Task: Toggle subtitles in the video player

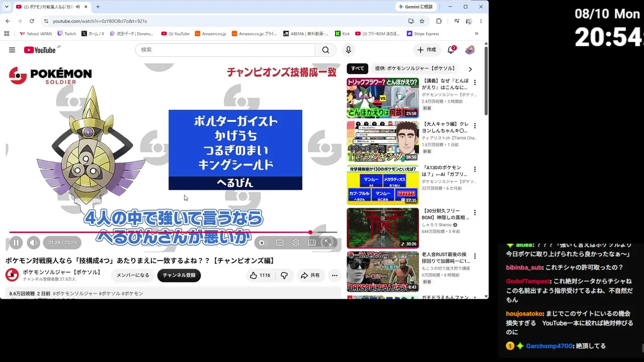Action: 280,243
